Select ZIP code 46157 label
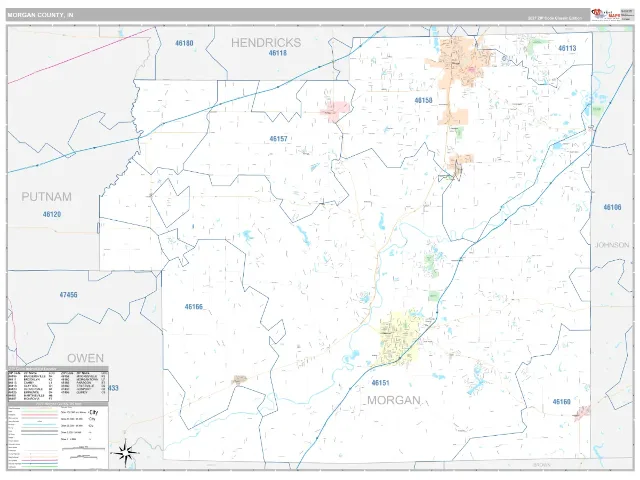The height and width of the screenshot is (480, 640). (278, 139)
